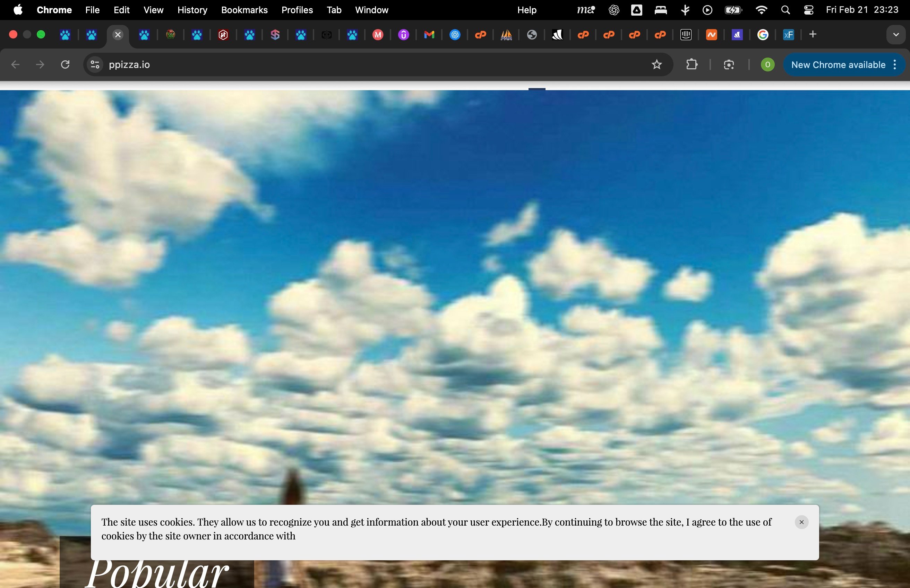910x588 pixels.
Task: Open the File menu
Action: pyautogui.click(x=92, y=10)
